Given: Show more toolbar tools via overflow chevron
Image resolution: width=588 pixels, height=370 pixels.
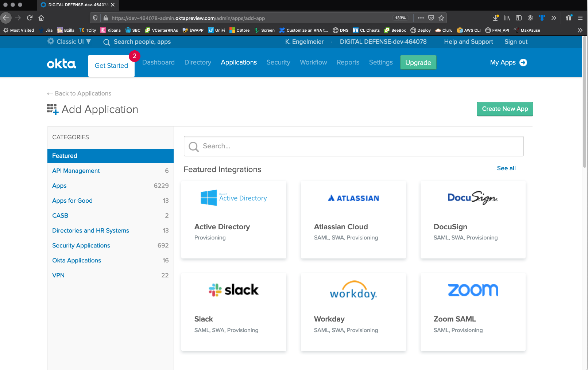Looking at the screenshot, I should tap(554, 18).
